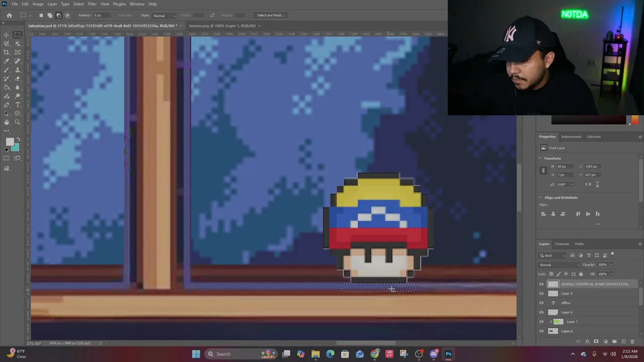Select the Eyedropper tool
644x362 pixels.
(7, 61)
